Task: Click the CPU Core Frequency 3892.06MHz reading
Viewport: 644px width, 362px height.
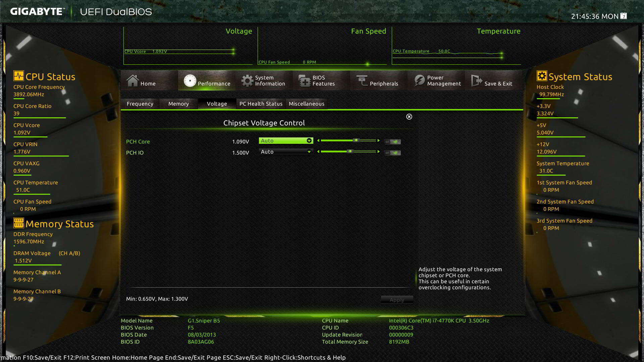Action: coord(29,94)
